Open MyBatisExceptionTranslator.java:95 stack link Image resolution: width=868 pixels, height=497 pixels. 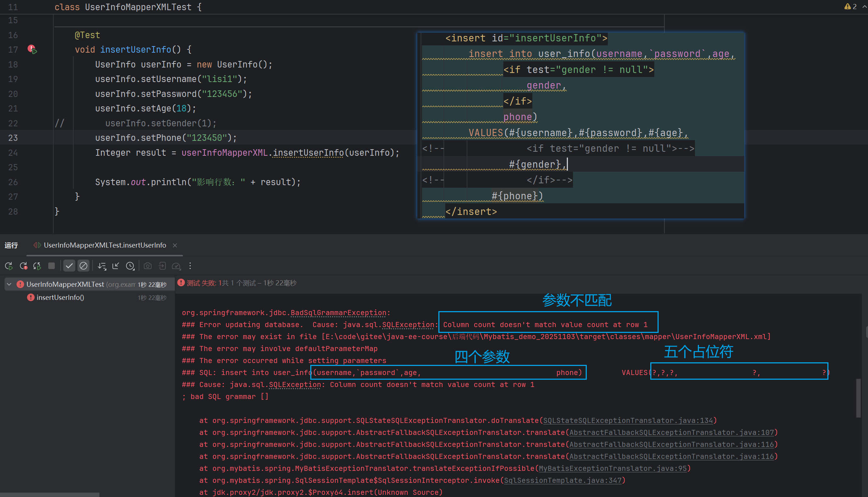click(613, 468)
